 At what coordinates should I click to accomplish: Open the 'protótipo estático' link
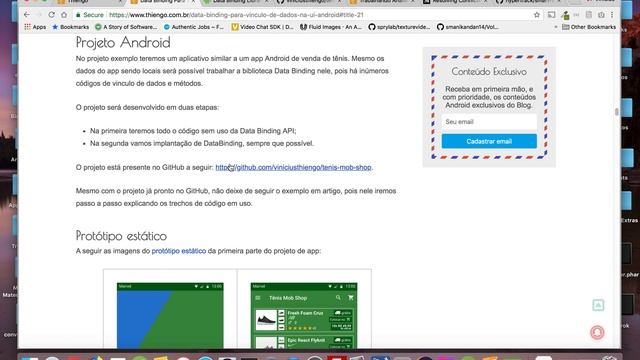click(179, 251)
